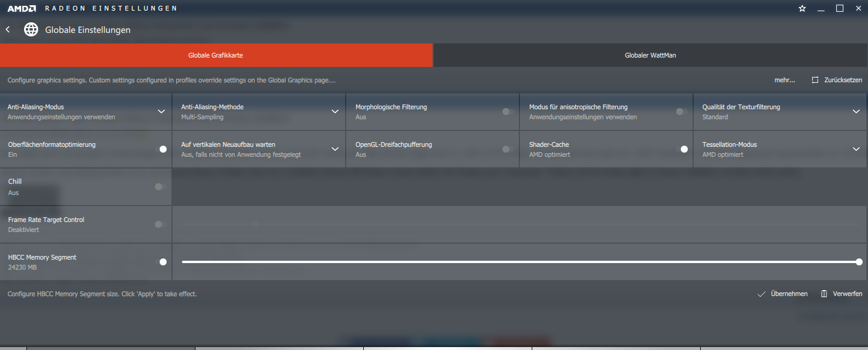The height and width of the screenshot is (350, 868).
Task: Click 'Anwendungseinstellungen verwenden' under Anti-Aliasing-Modus
Action: click(x=62, y=117)
